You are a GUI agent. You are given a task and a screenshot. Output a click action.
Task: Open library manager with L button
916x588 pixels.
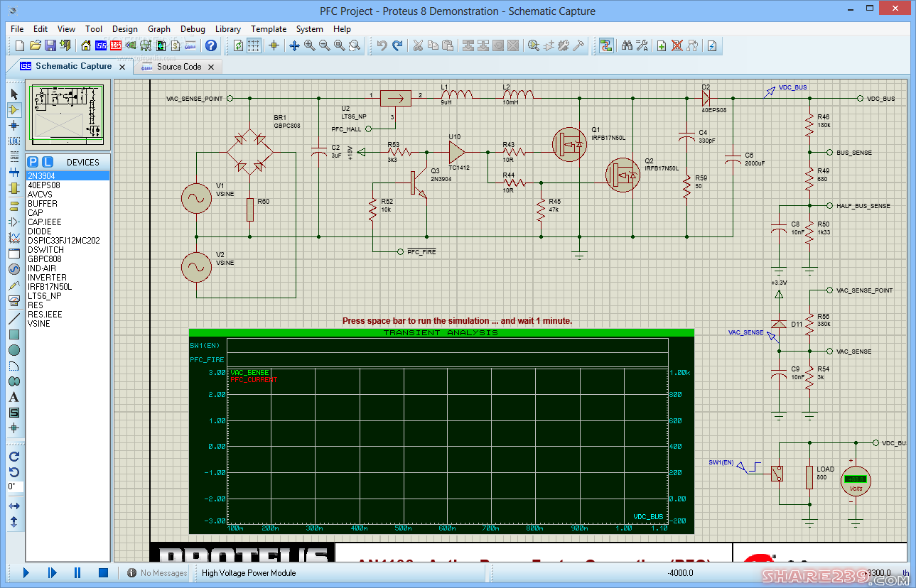pyautogui.click(x=47, y=162)
